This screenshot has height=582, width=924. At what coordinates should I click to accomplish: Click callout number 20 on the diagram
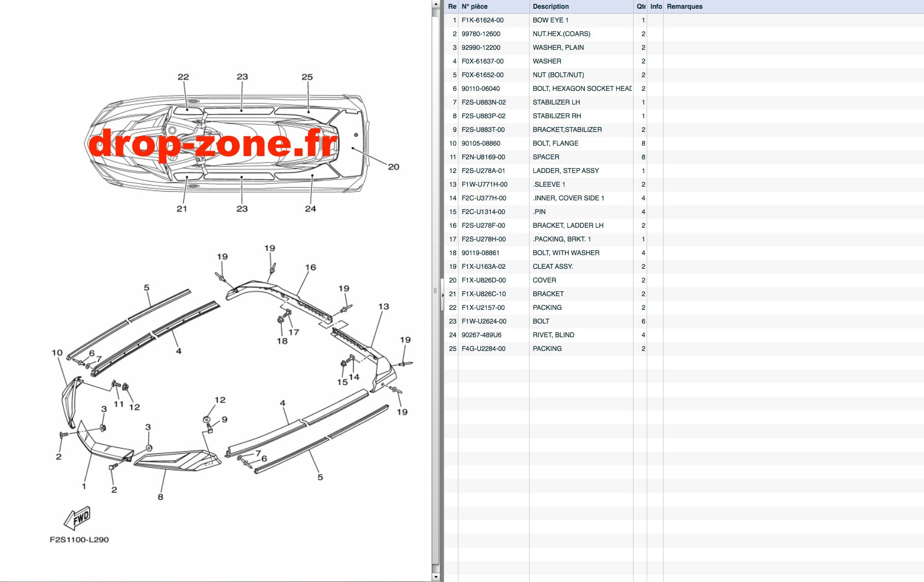[x=393, y=167]
